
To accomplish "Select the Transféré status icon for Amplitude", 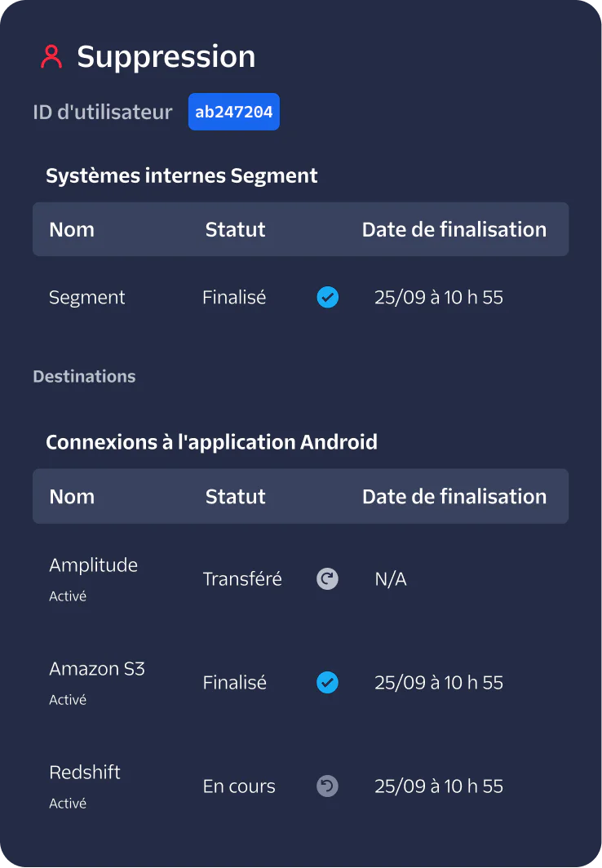I will (327, 578).
